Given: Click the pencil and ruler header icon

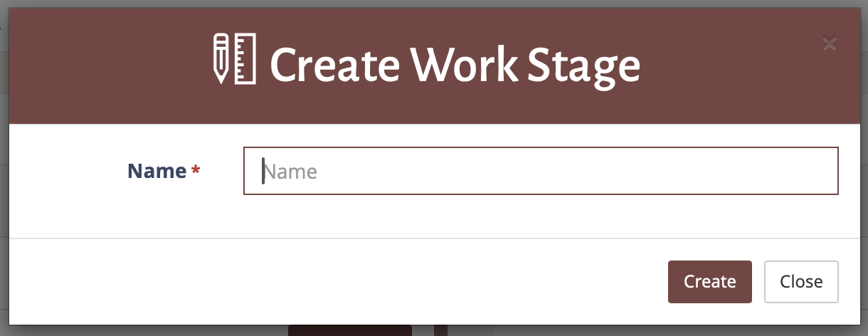Looking at the screenshot, I should point(234,58).
